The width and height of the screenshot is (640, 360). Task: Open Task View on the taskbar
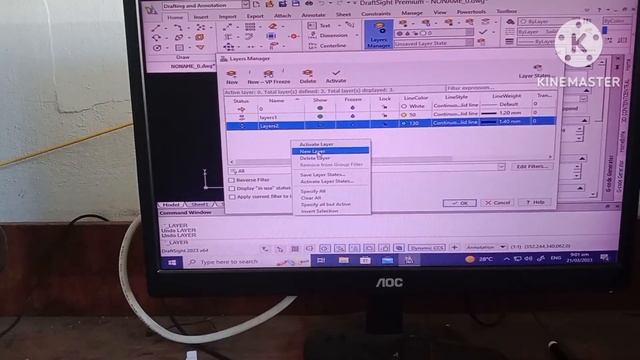pyautogui.click(x=321, y=260)
